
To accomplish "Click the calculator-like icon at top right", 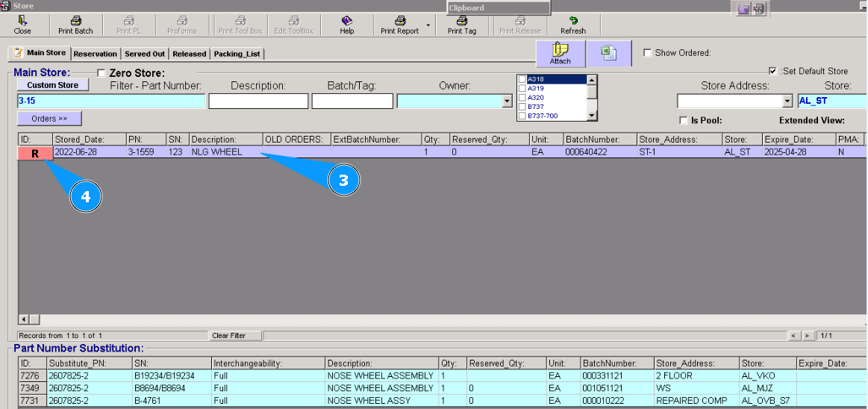I will click(759, 10).
